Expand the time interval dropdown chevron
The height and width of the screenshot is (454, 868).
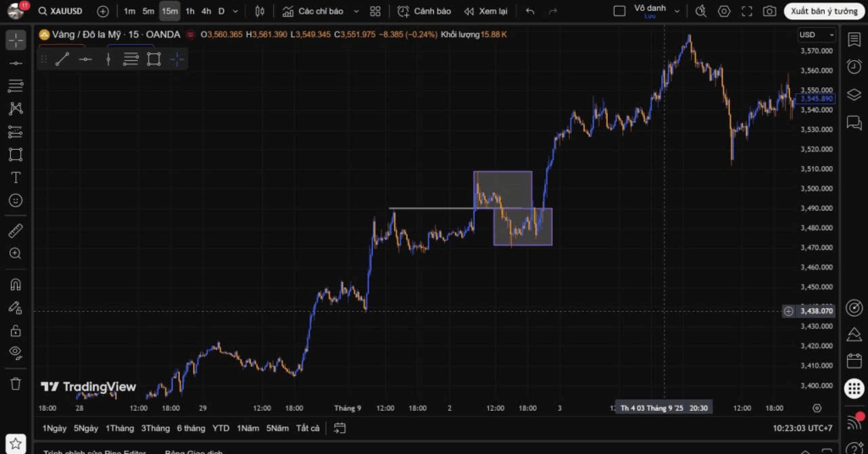coord(236,11)
